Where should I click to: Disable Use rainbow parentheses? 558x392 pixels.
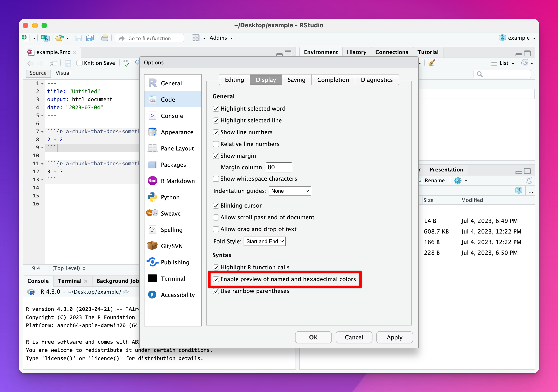[216, 291]
